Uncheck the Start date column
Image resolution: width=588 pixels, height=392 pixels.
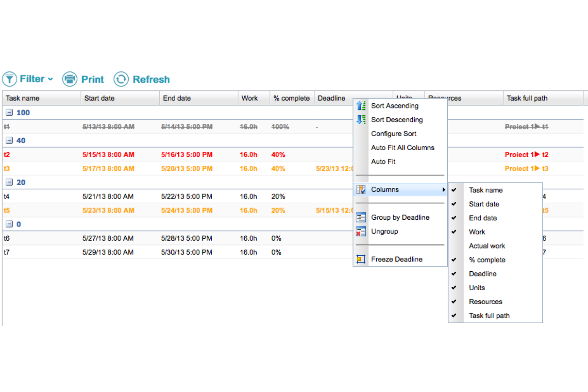click(454, 204)
